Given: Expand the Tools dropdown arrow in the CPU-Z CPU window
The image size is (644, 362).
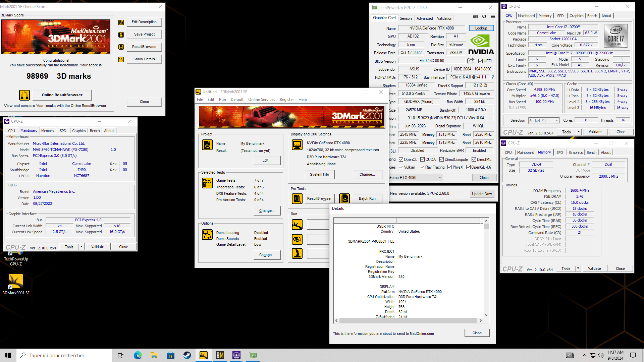Looking at the screenshot, I should tap(579, 132).
